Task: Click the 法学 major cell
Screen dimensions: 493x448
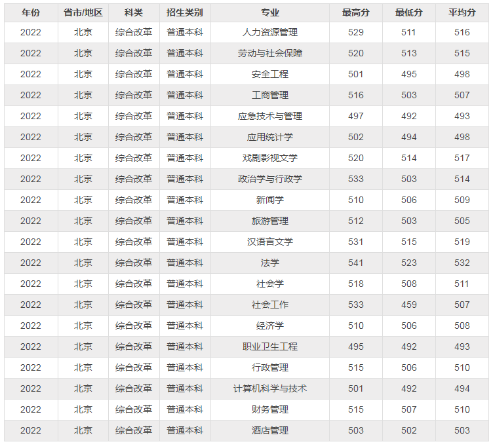Action: coord(269,263)
